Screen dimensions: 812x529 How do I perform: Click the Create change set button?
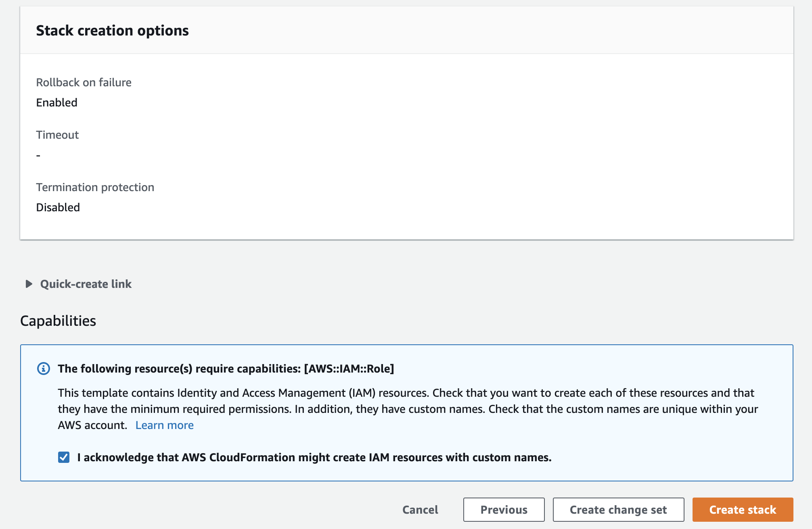(618, 510)
